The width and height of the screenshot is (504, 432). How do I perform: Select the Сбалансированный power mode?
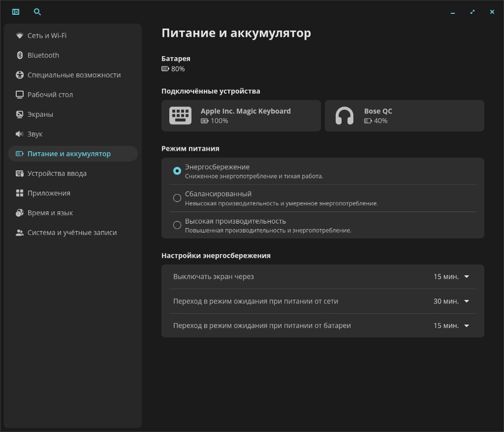click(177, 198)
